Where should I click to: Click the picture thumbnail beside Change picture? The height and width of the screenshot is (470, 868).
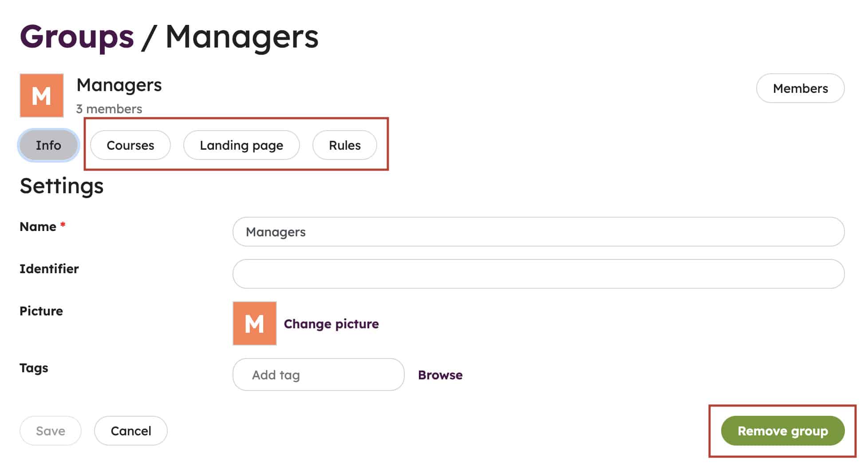click(x=255, y=323)
